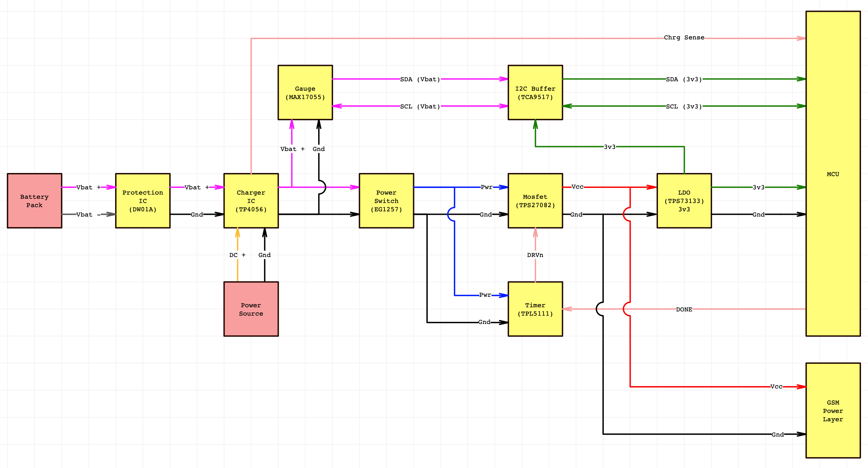The image size is (868, 468).
Task: Select the Gauge (MAX17055) block
Action: tap(305, 93)
